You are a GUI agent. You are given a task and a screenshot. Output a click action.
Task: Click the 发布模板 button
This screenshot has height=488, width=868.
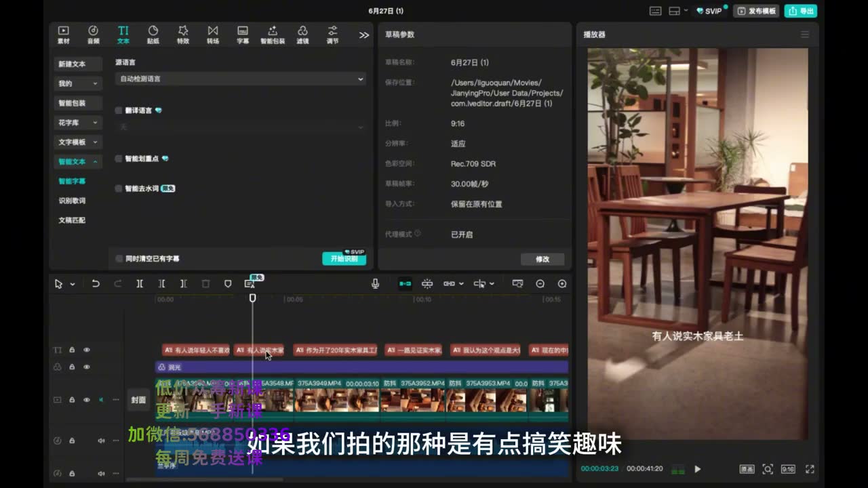[x=756, y=11]
